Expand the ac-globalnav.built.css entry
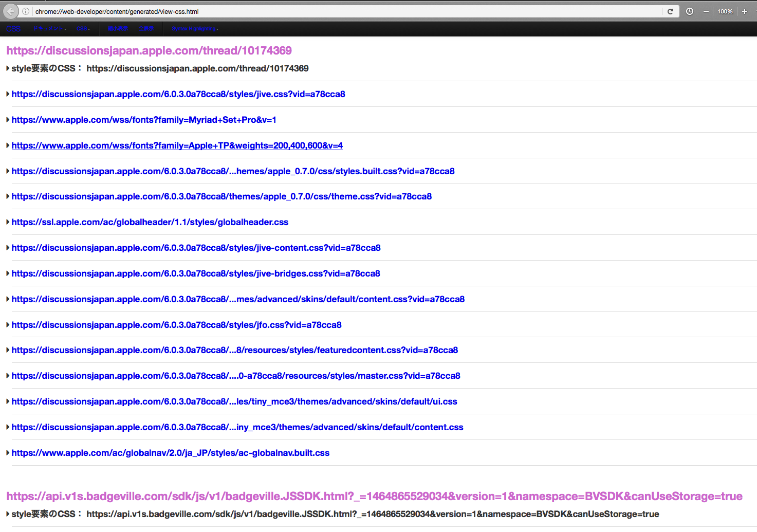Image resolution: width=757 pixels, height=532 pixels. [x=8, y=453]
